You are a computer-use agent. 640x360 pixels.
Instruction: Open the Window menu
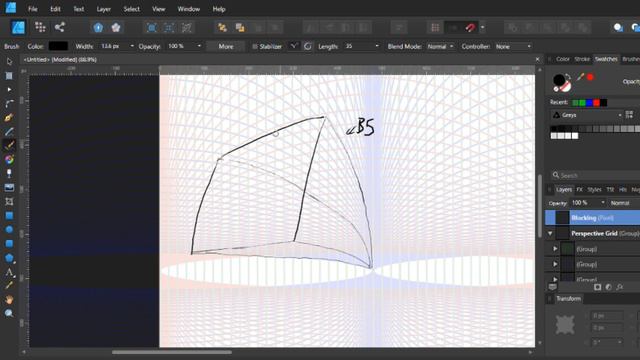click(x=189, y=9)
